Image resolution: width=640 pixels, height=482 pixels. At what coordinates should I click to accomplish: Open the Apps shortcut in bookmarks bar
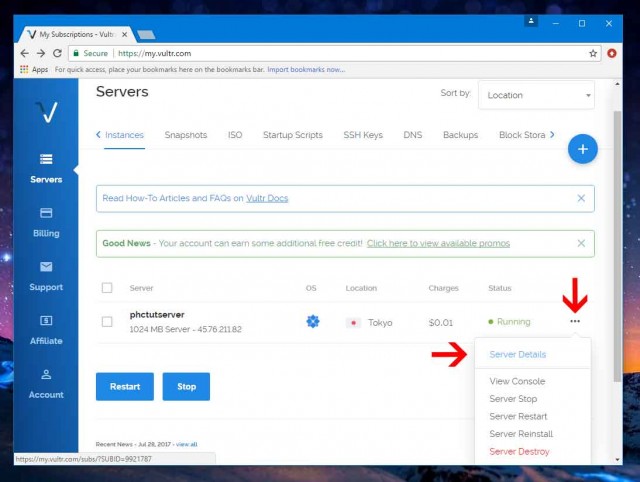[x=34, y=69]
